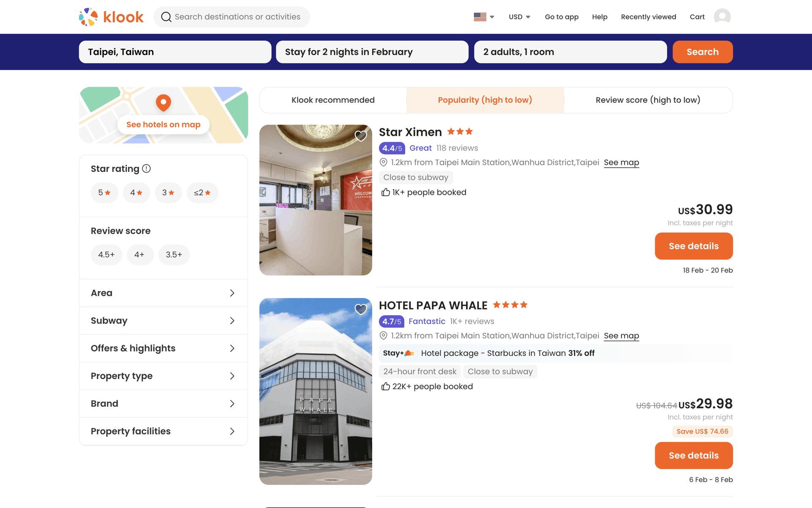
Task: Filter review score 4+
Action: coord(140,254)
